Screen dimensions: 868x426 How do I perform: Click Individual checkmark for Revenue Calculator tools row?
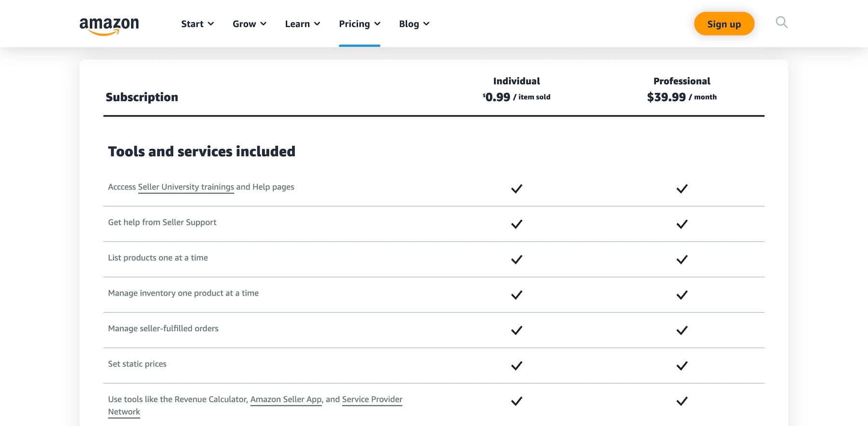[516, 401]
